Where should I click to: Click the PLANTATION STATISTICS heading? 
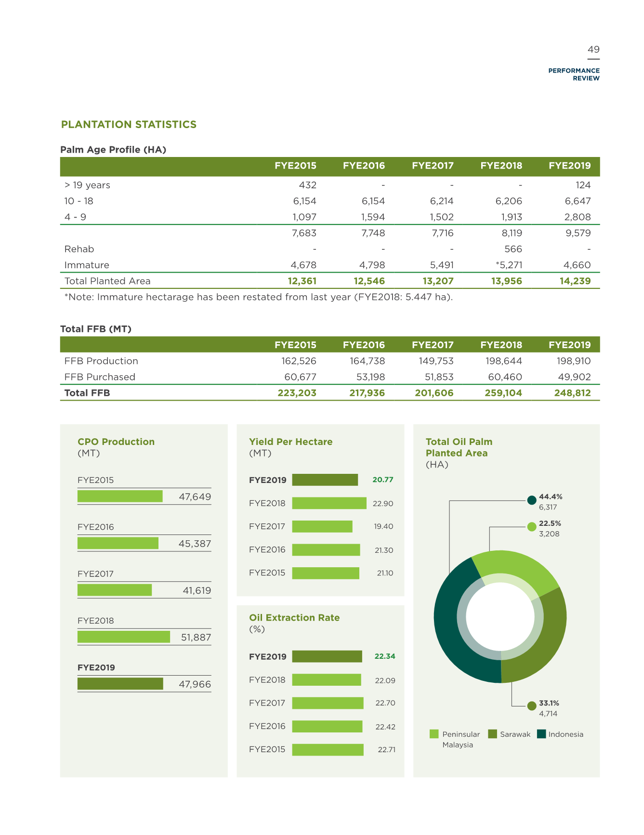129,125
